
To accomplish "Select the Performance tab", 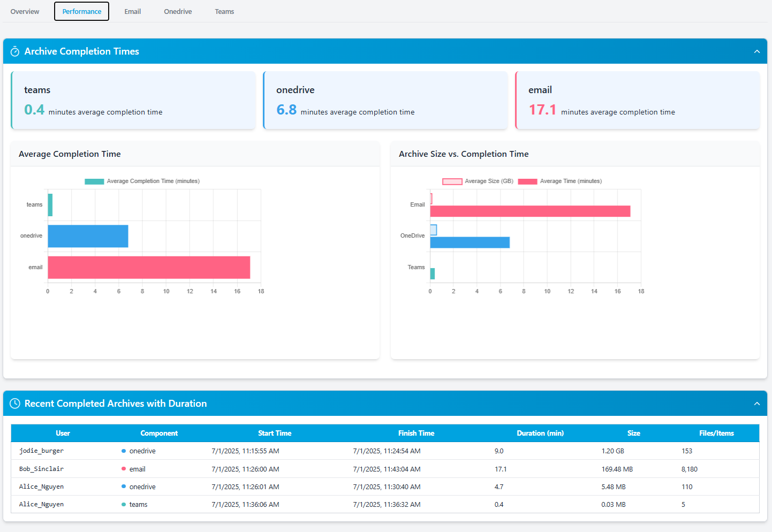I will (x=81, y=11).
